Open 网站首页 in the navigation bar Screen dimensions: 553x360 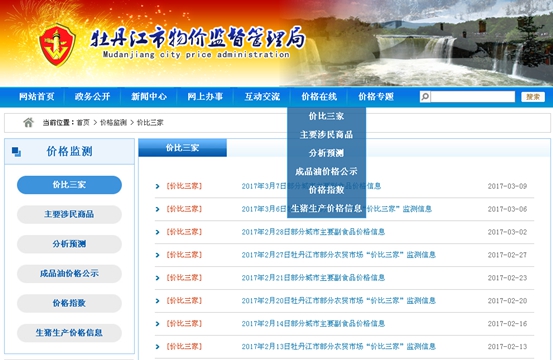(x=37, y=96)
